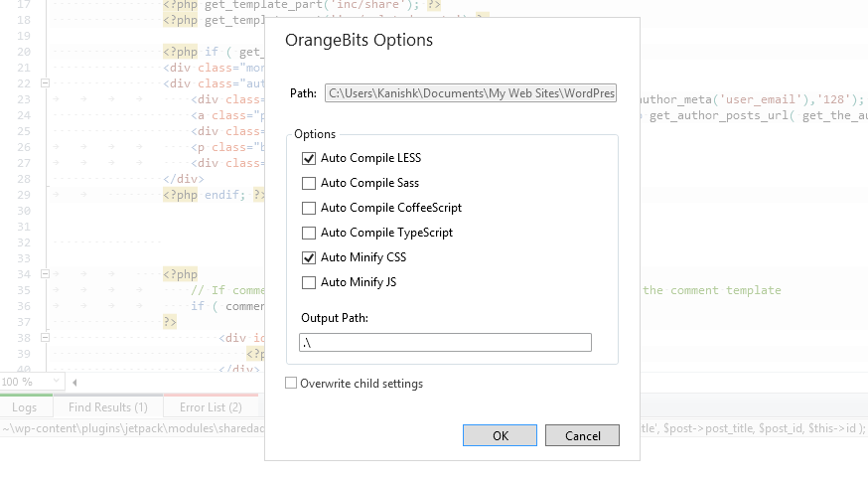868x482 pixels.
Task: Click the horizontal scrollbar left arrow
Action: coord(74,382)
